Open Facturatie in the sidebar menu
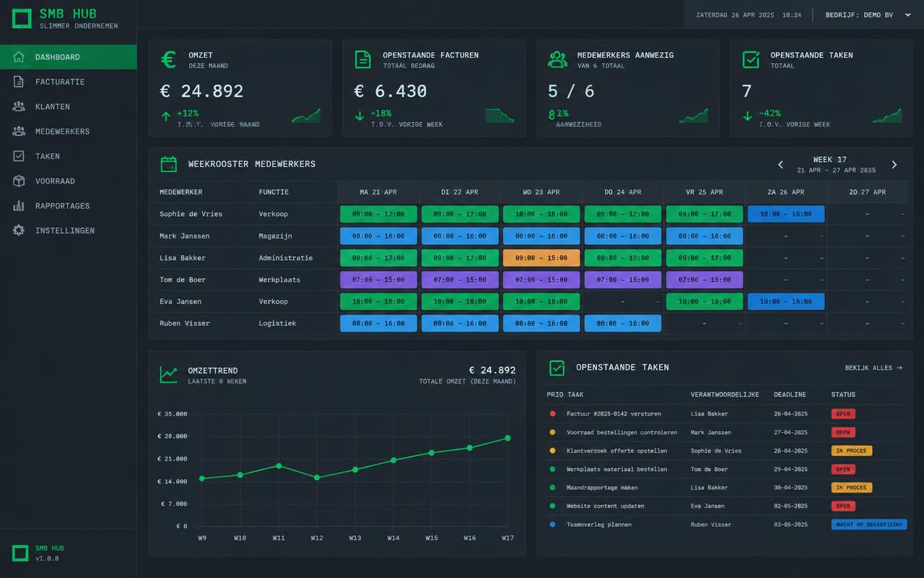 pos(69,82)
